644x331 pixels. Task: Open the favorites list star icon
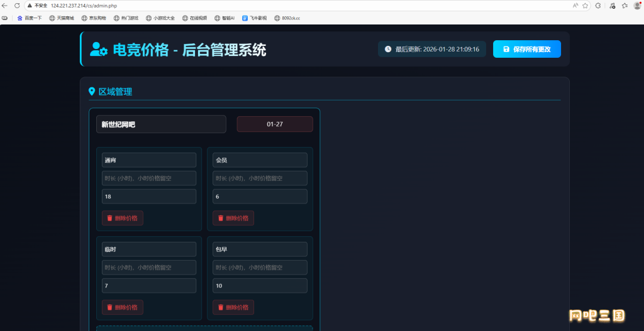click(625, 6)
